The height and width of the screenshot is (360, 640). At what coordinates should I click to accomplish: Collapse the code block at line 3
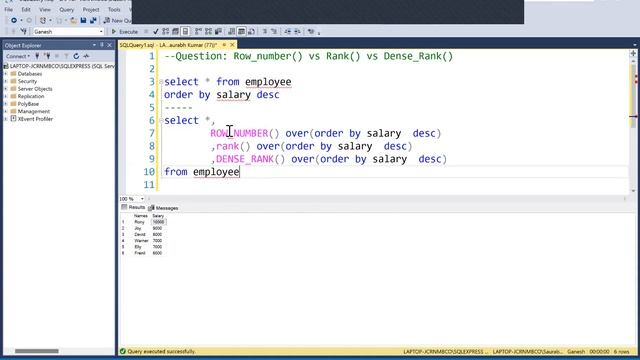coord(161,82)
